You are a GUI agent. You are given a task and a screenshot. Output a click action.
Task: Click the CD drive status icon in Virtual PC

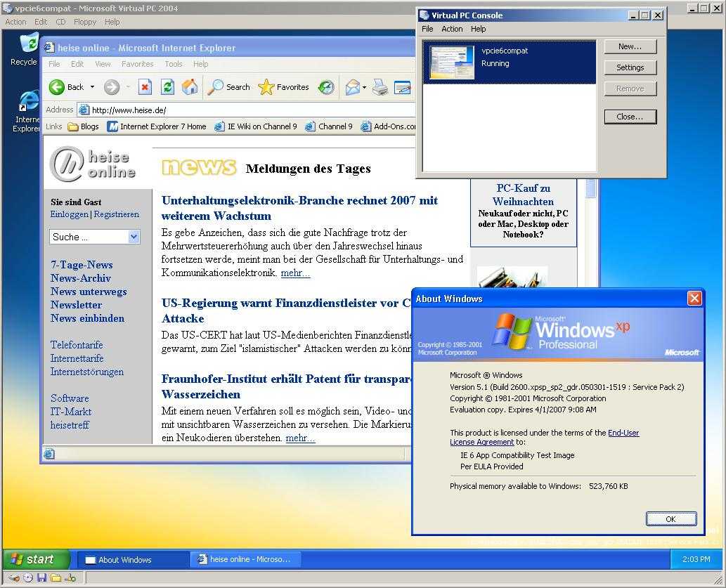[x=28, y=577]
